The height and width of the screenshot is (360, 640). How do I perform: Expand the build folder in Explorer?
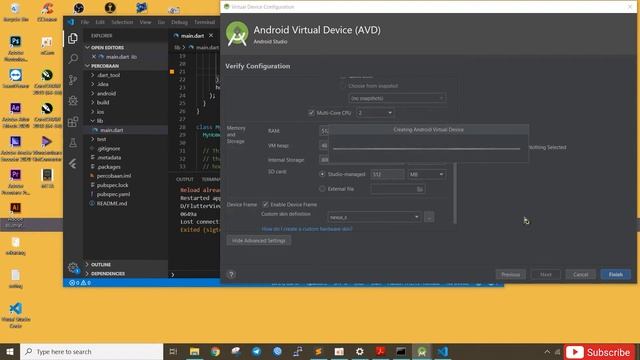click(x=102, y=102)
